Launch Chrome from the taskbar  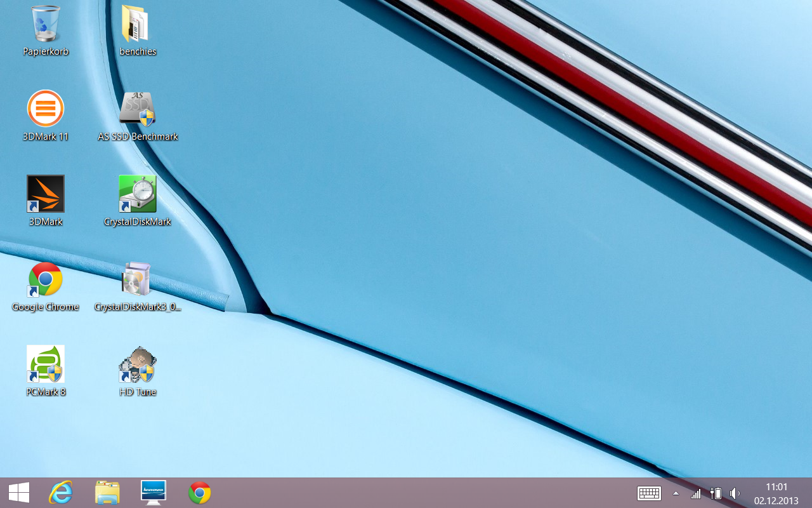[x=200, y=493]
